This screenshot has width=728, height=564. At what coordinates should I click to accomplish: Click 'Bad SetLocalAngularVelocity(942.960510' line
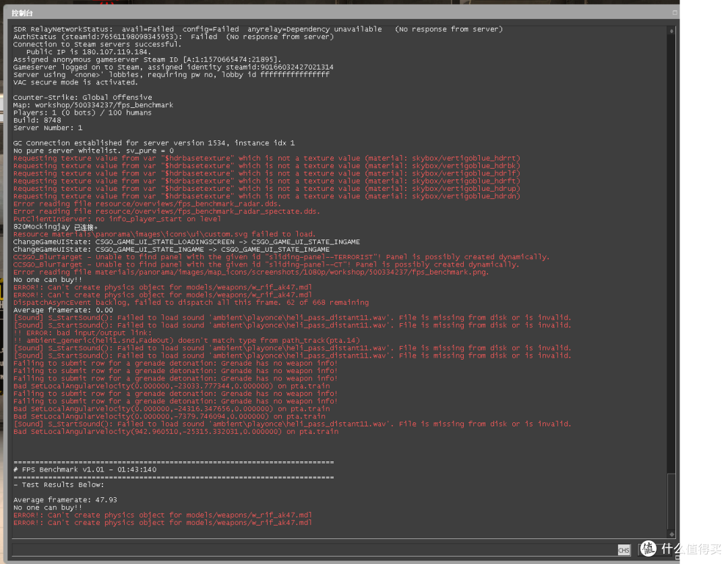176,432
